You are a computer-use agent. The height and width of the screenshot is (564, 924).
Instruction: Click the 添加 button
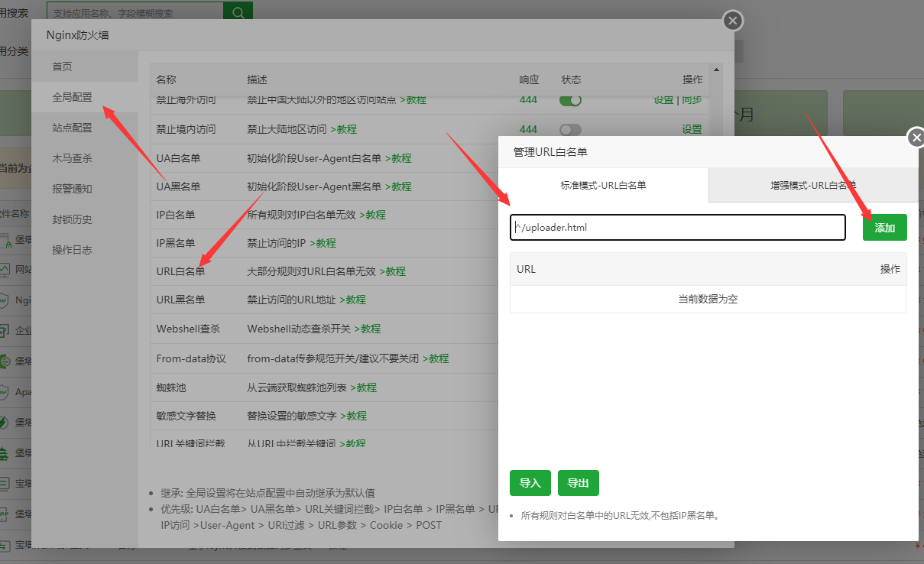click(885, 228)
